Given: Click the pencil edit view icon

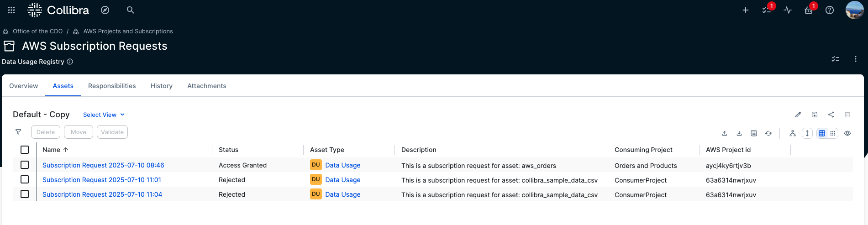Looking at the screenshot, I should pyautogui.click(x=798, y=115).
